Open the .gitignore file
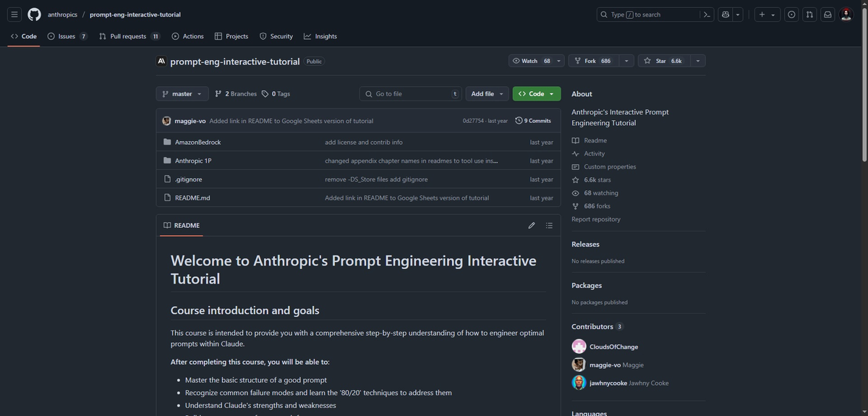This screenshot has width=868, height=416. (x=188, y=179)
